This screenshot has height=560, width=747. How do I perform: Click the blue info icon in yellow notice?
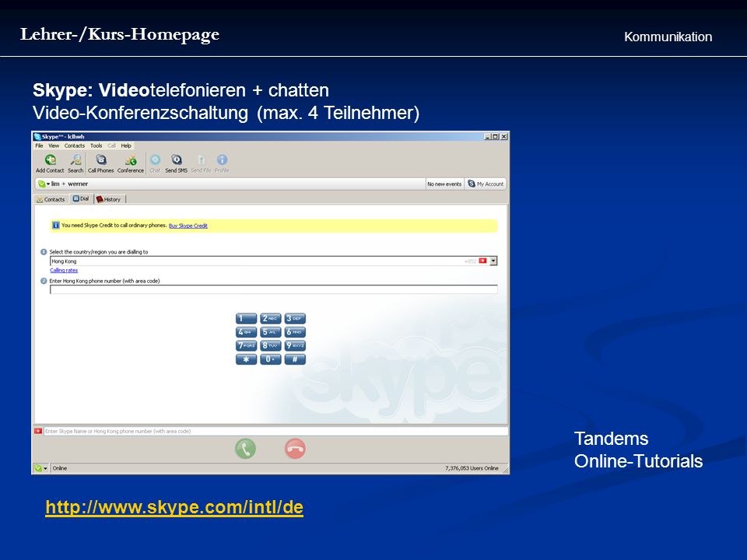pyautogui.click(x=56, y=226)
